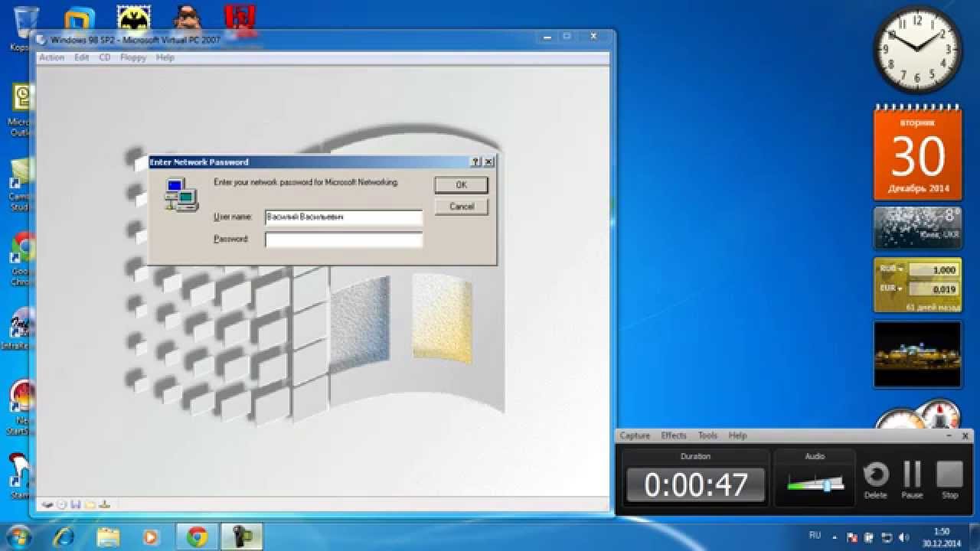Click the floppy disk icon in Virtual PC status bar
Viewport: 980px width, 551px height.
click(x=76, y=504)
